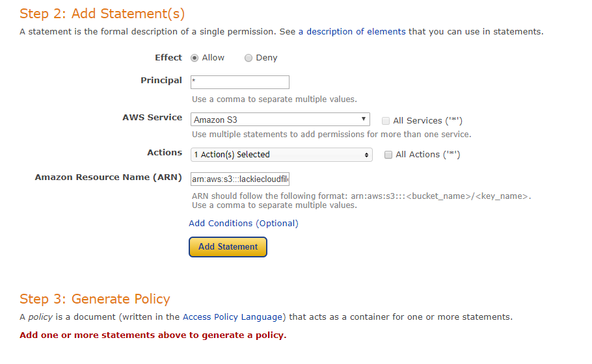Screen dimensions: 592x364
Task: Choose the Deny effect radio button
Action: click(249, 58)
